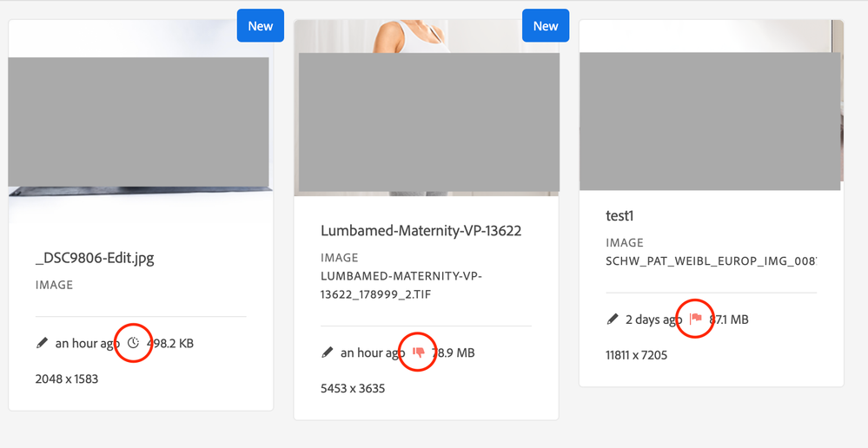Click the clock pending icon on _DSC9806-Edit.jpg card
Screen dimensions: 868x448
[133, 343]
